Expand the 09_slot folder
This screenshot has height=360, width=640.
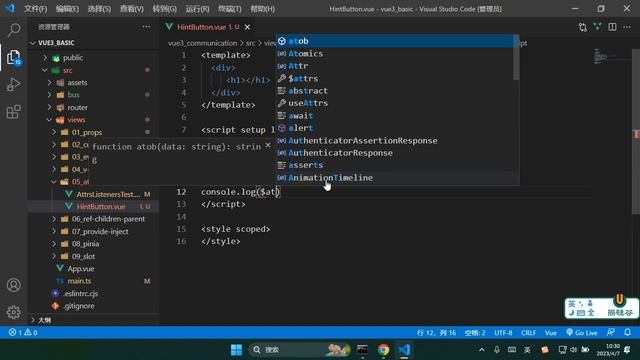(x=93, y=256)
